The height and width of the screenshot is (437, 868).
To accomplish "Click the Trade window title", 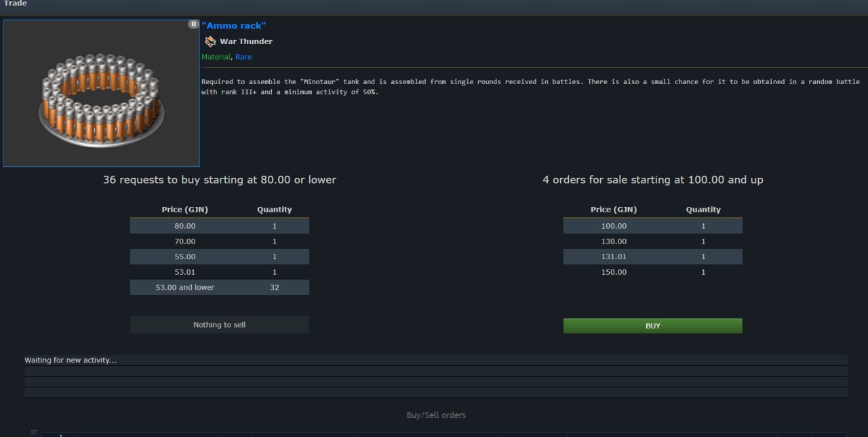I will 15,3.
